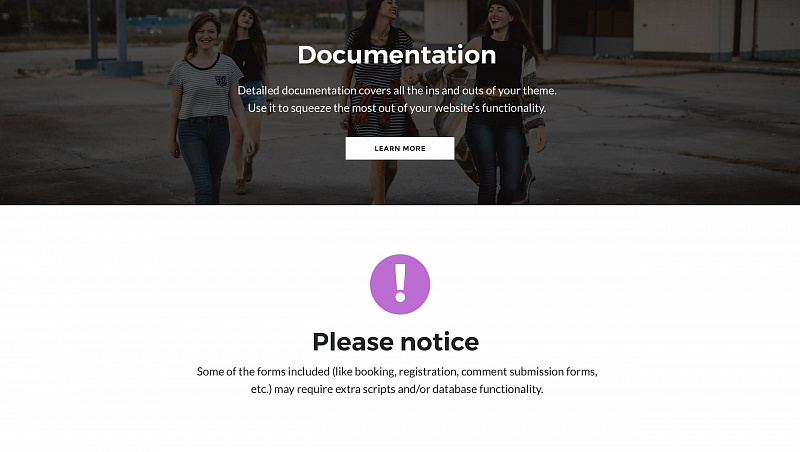The image size is (800, 452).
Task: Click the word 'theme' in the documentation description
Action: point(539,90)
